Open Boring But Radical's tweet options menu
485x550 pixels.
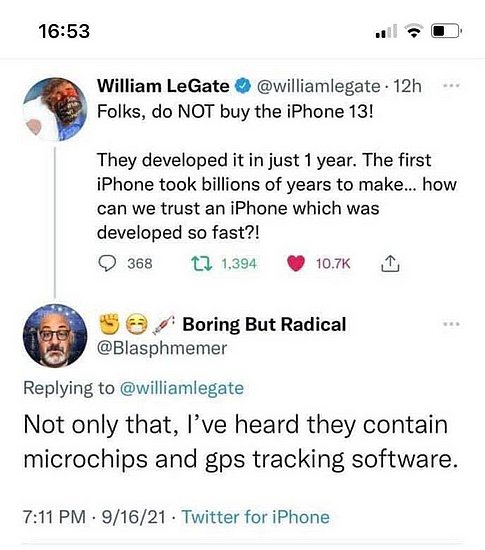point(451,324)
